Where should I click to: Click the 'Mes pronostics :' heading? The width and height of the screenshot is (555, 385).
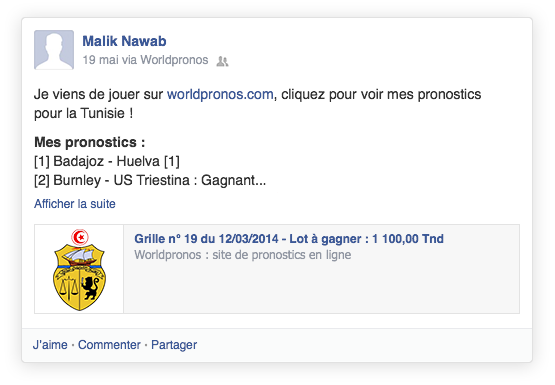tap(90, 142)
